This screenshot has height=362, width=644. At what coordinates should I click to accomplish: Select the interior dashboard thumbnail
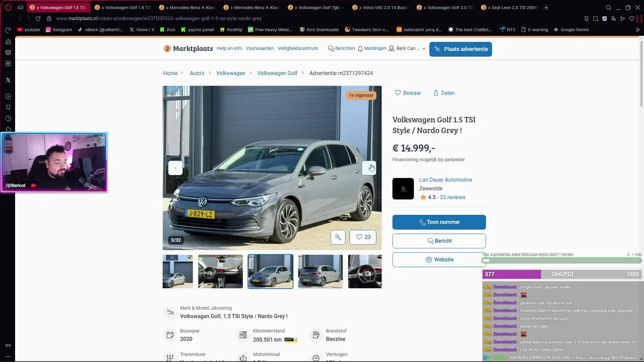click(x=220, y=271)
